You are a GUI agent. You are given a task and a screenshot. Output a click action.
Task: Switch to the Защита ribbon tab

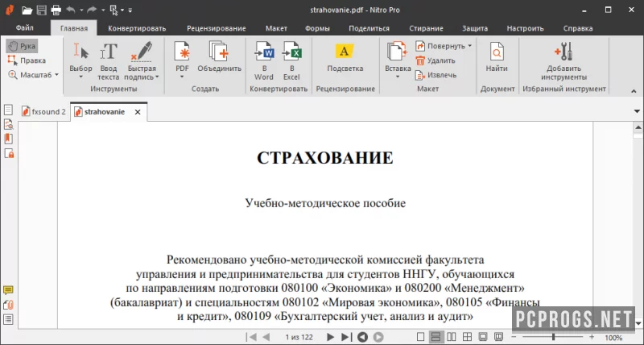coord(475,28)
